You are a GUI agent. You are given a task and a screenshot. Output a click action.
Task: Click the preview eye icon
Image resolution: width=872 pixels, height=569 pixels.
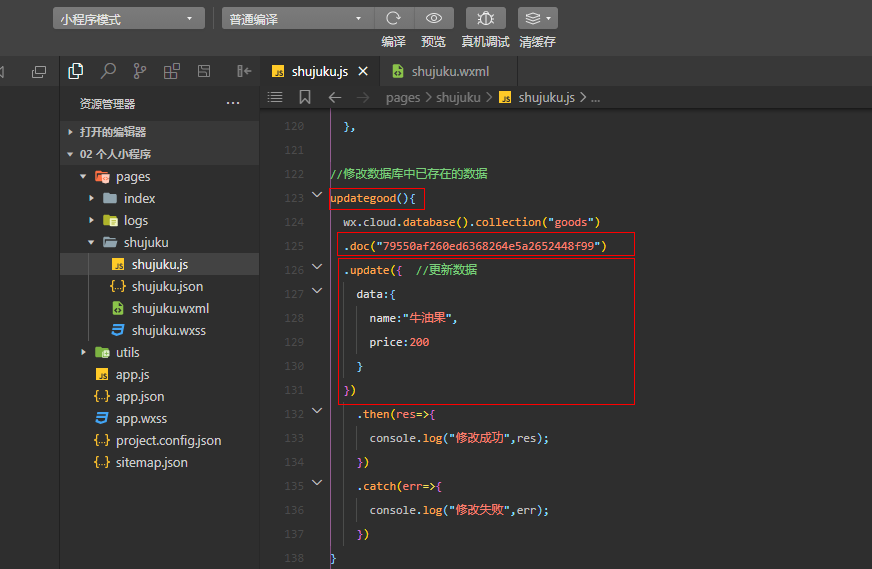434,18
